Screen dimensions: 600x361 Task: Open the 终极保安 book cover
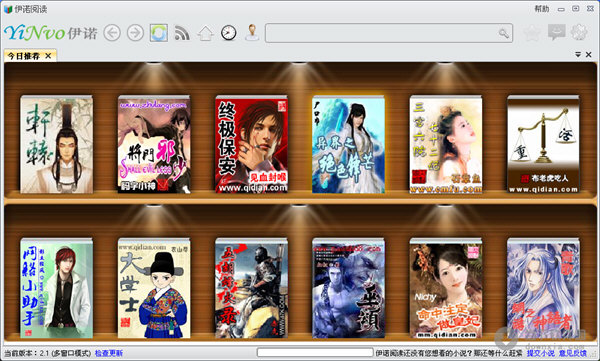[251, 144]
